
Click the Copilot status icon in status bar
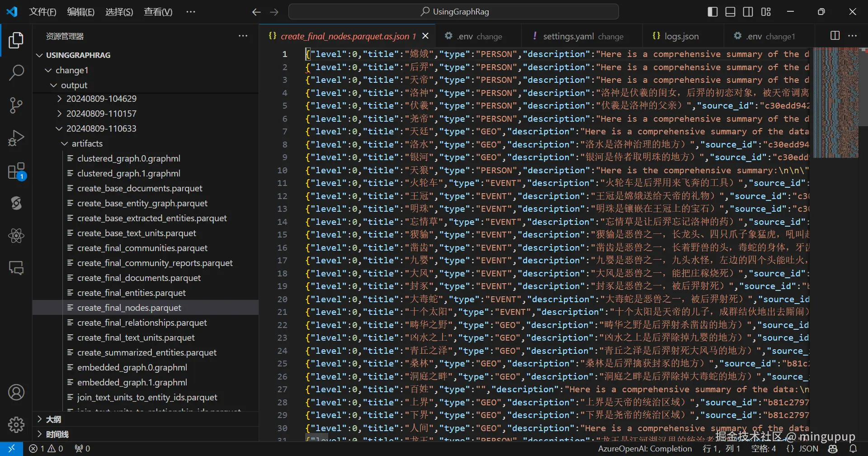coord(833,449)
